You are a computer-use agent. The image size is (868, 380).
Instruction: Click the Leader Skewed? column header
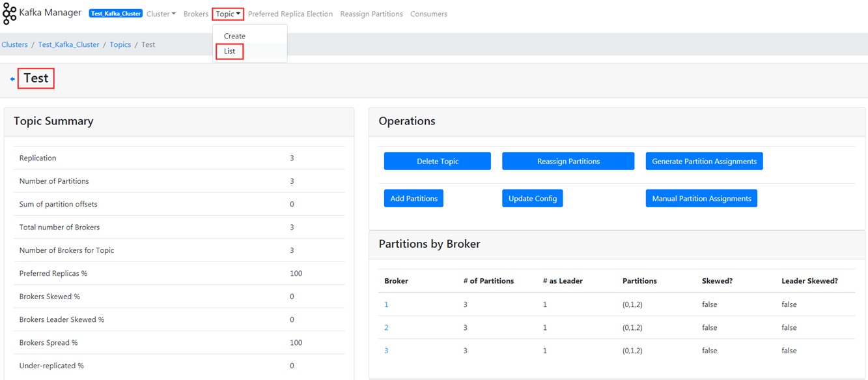tap(809, 281)
